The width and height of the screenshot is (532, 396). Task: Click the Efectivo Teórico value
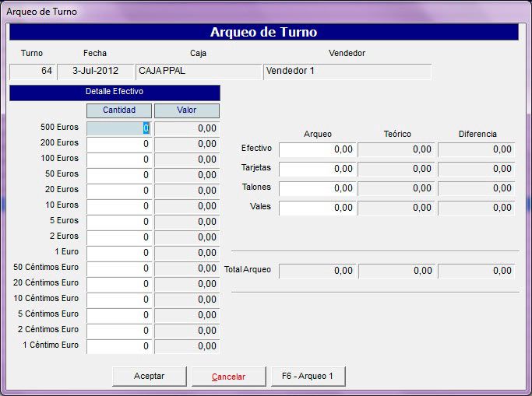tap(396, 149)
